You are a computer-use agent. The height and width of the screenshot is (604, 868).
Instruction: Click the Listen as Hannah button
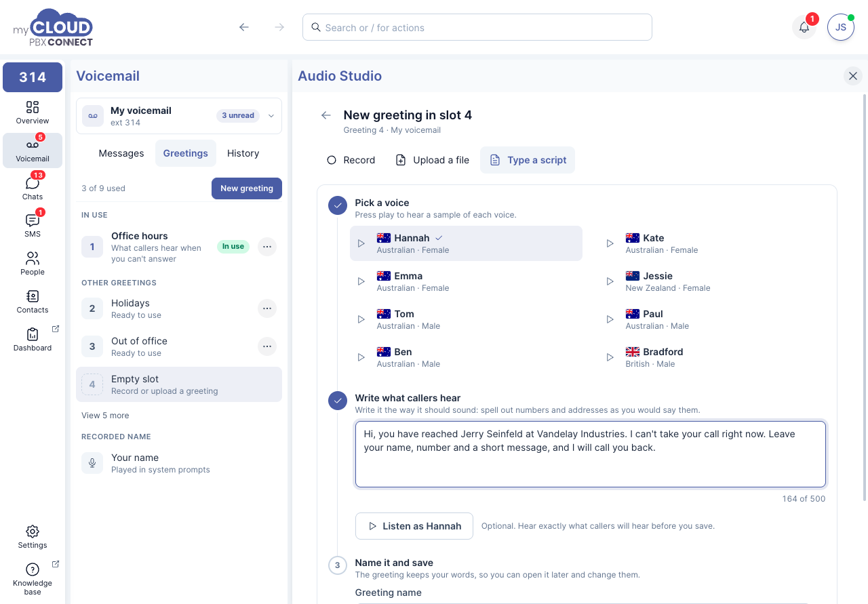pyautogui.click(x=414, y=526)
